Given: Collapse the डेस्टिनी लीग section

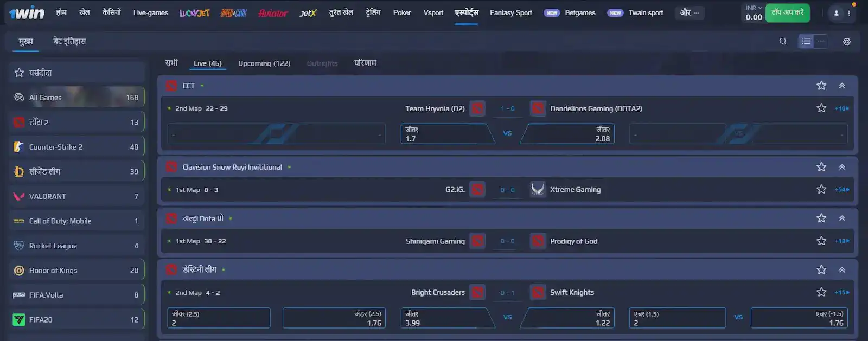Looking at the screenshot, I should click(842, 269).
